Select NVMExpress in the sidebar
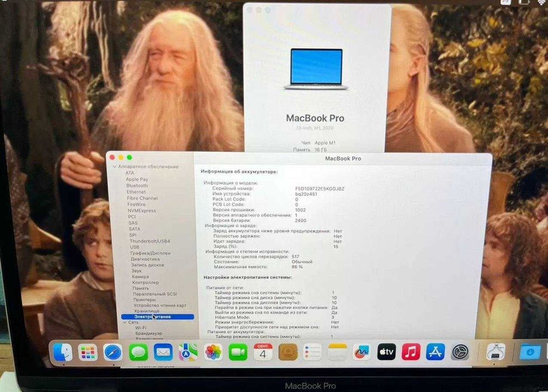This screenshot has height=392, width=548. point(142,211)
